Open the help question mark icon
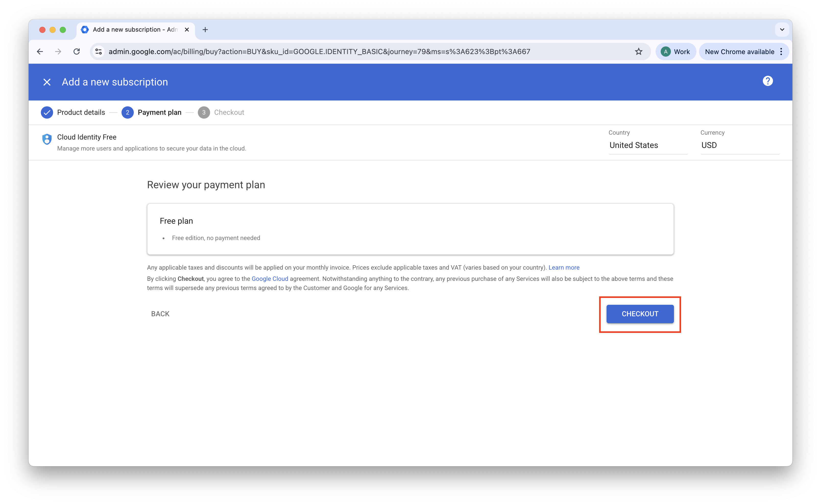821x504 pixels. pos(767,81)
